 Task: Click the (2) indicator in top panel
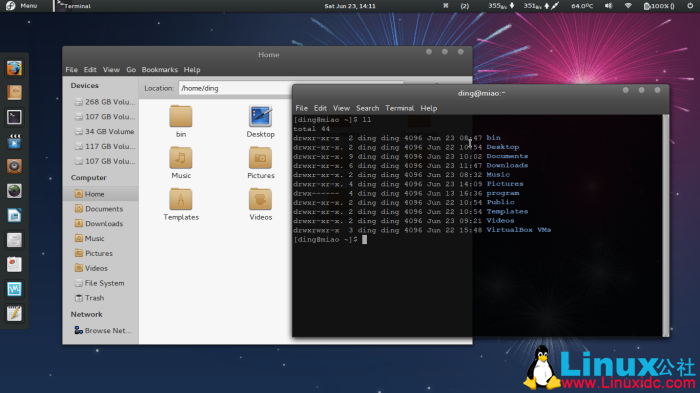464,6
